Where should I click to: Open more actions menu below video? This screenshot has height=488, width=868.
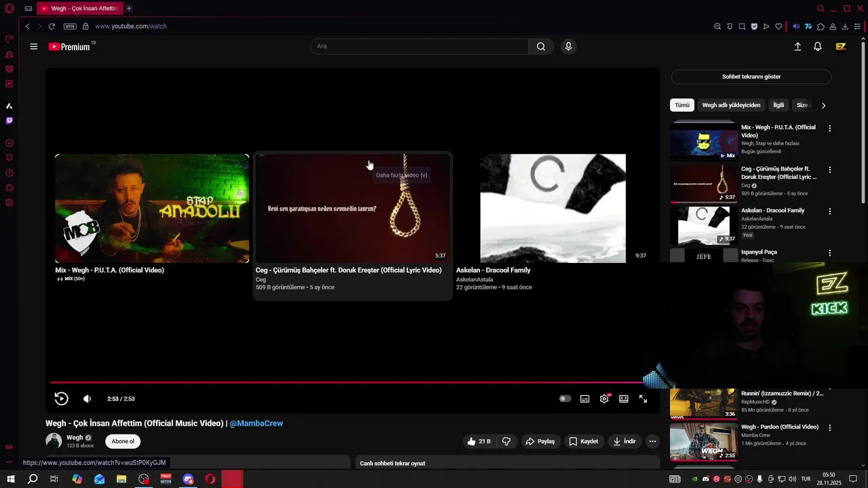click(x=652, y=441)
